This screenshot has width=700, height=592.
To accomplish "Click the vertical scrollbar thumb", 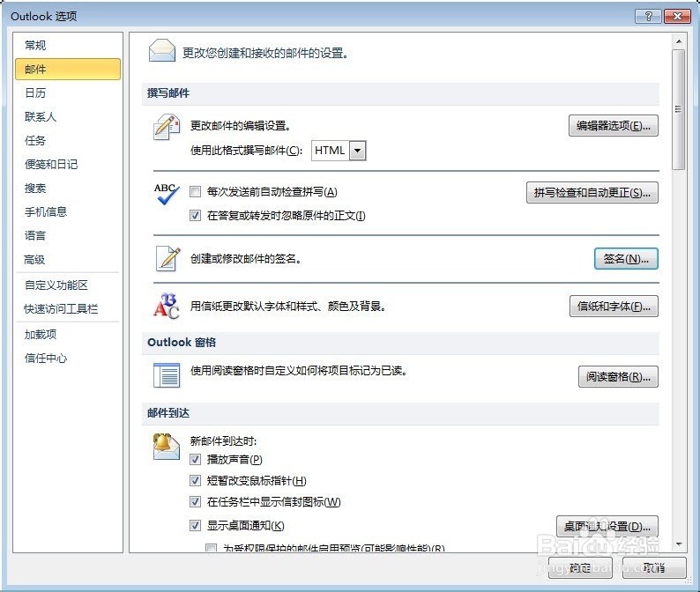I will (x=679, y=109).
